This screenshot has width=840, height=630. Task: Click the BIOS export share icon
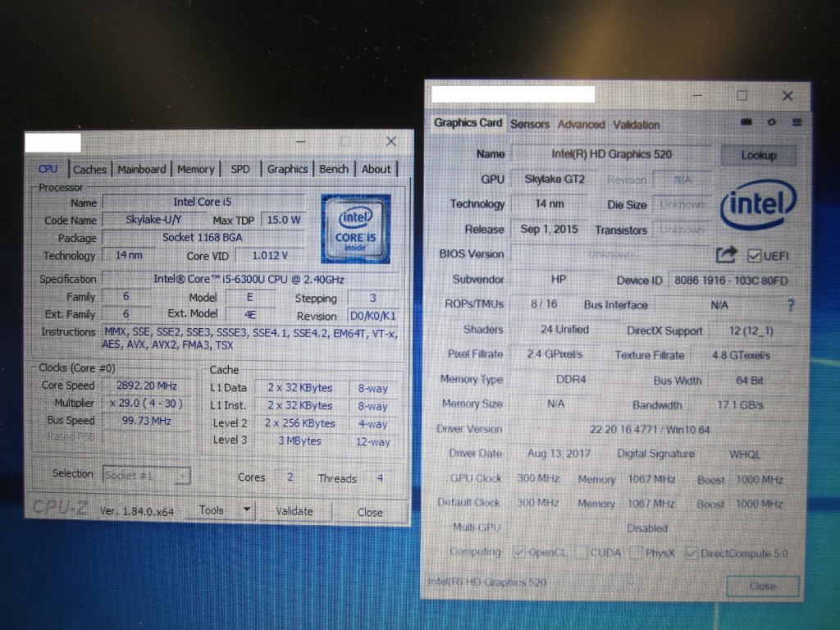[727, 254]
